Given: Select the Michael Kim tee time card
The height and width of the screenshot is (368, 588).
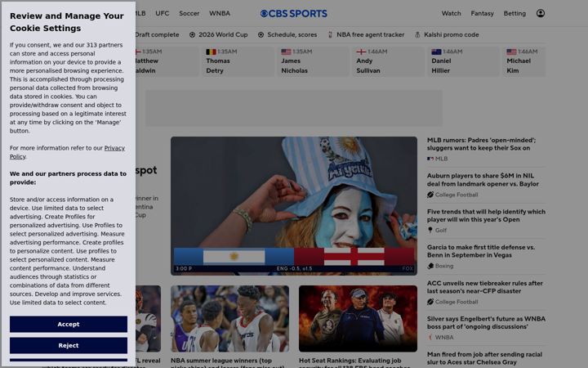Looking at the screenshot, I should coord(523,61).
